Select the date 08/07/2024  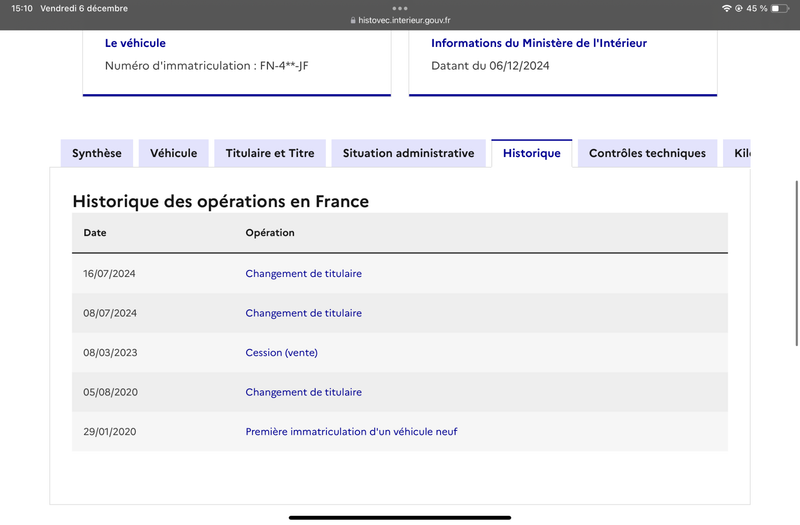coord(110,313)
